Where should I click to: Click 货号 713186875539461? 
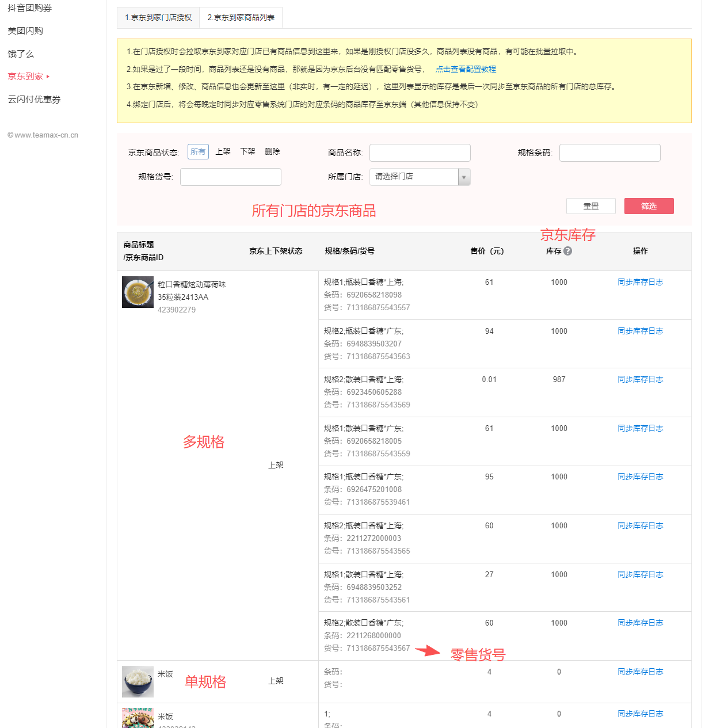point(367,502)
